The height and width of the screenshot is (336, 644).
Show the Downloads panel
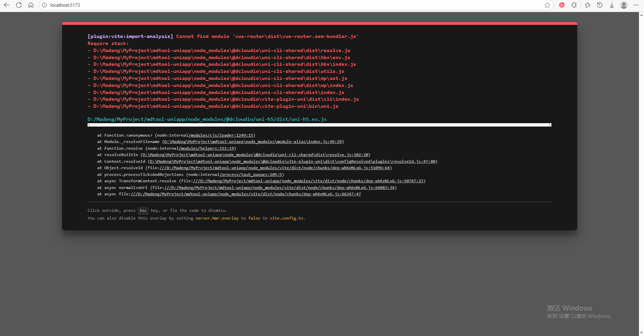tap(612, 5)
